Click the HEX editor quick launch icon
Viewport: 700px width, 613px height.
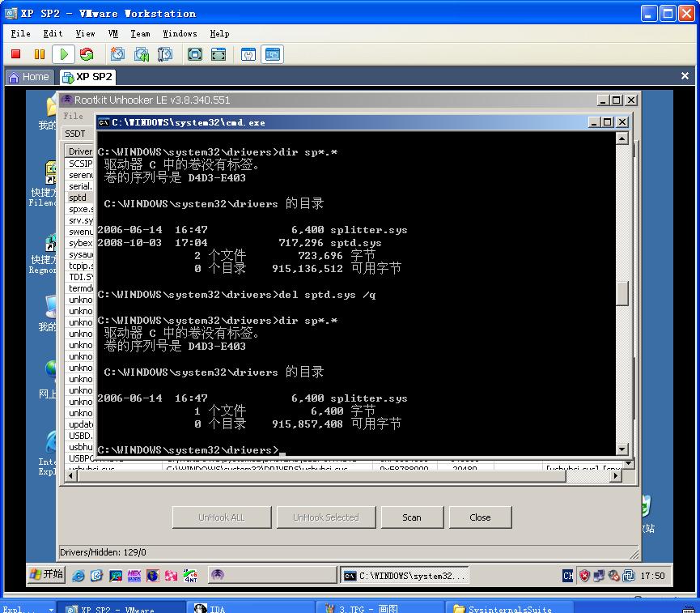click(134, 576)
